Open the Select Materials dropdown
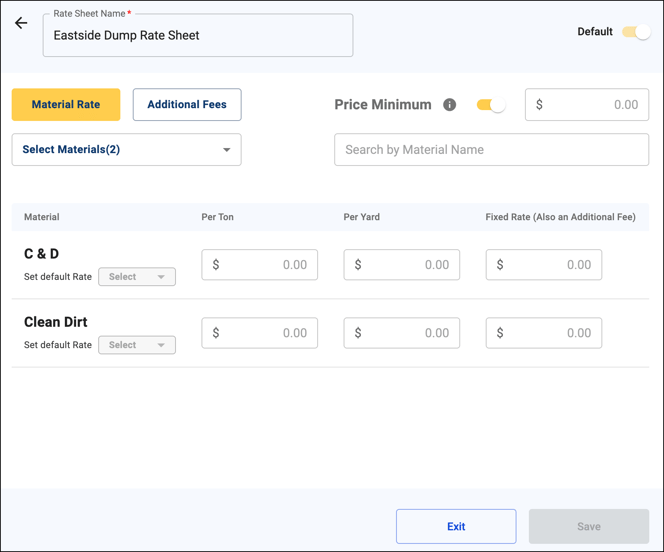This screenshot has width=664, height=552. [x=127, y=150]
